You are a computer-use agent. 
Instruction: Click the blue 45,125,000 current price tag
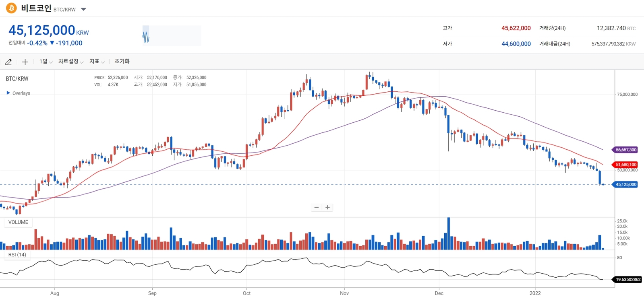[x=625, y=184]
